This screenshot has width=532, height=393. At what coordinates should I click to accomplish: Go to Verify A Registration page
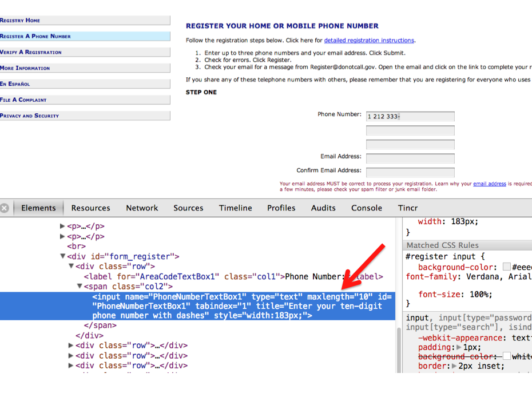coord(31,52)
